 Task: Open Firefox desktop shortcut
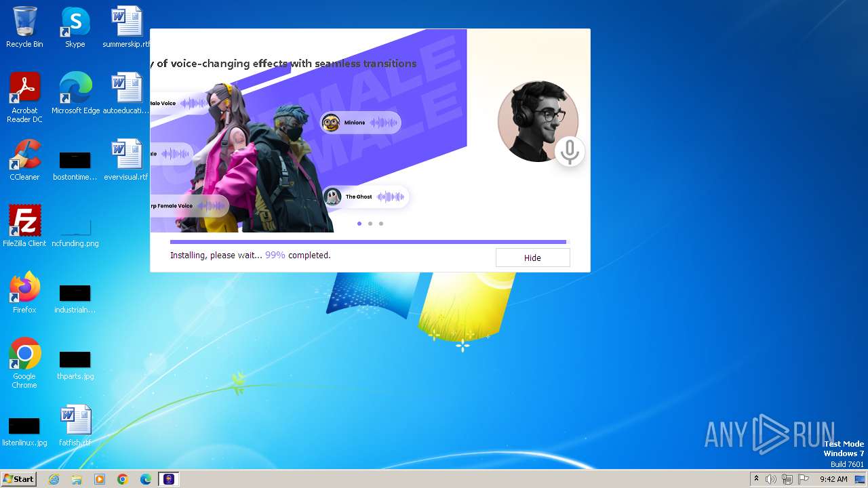[x=24, y=293]
